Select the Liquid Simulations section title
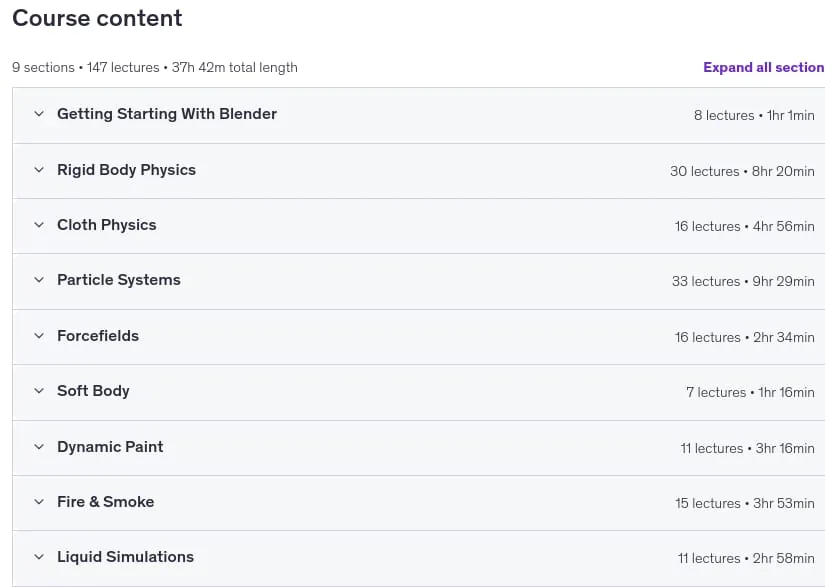The image size is (825, 587). pyautogui.click(x=125, y=557)
